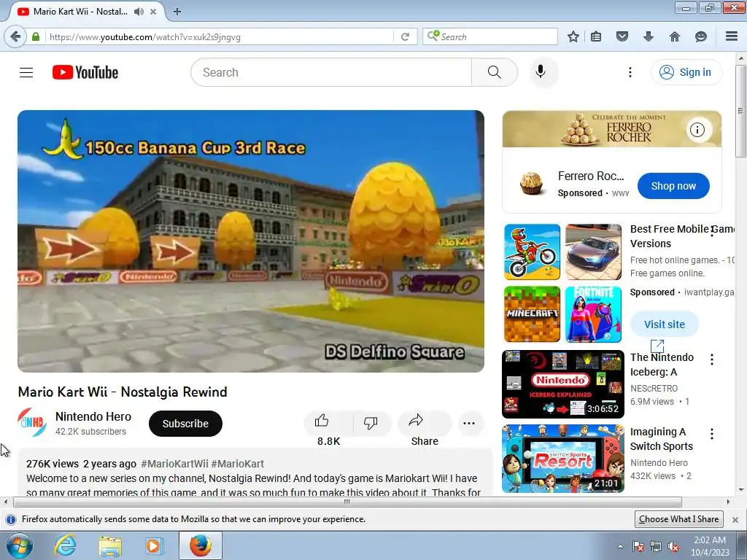This screenshot has width=747, height=560.
Task: Show bookmarks list icon
Action: coord(595,36)
